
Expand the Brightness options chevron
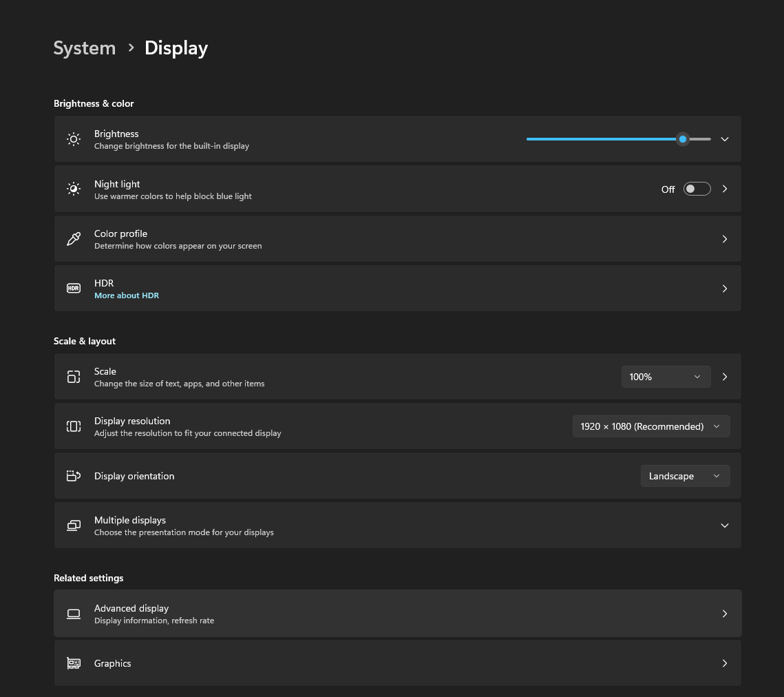(724, 139)
